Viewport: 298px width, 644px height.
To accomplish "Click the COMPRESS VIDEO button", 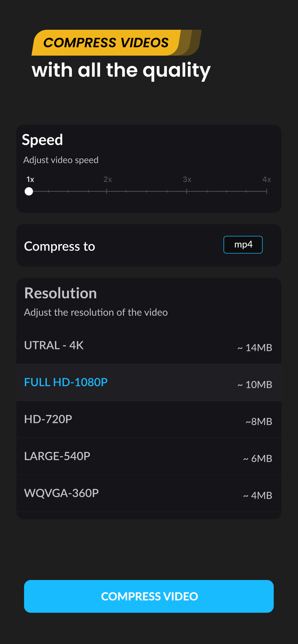I will [149, 596].
